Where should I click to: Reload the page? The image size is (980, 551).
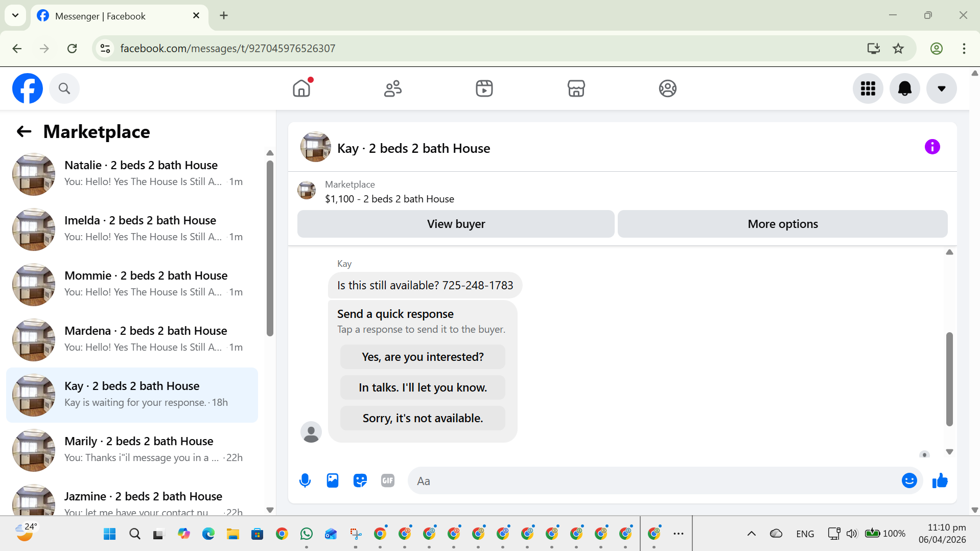pos(72,49)
